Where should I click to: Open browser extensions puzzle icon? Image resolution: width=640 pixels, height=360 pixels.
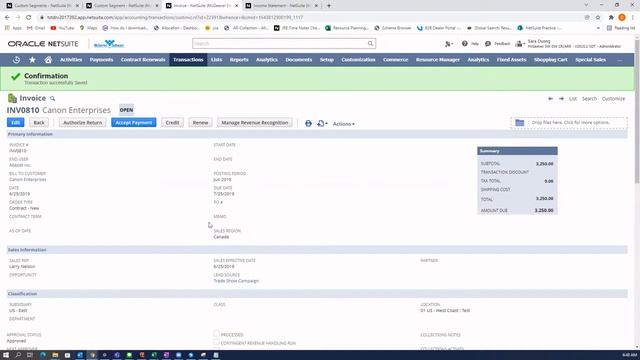611,18
